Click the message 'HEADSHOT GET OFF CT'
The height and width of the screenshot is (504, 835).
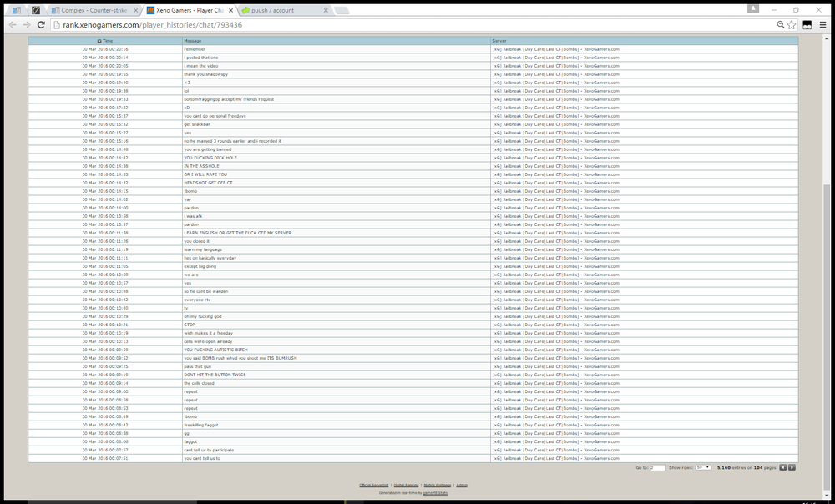(208, 183)
